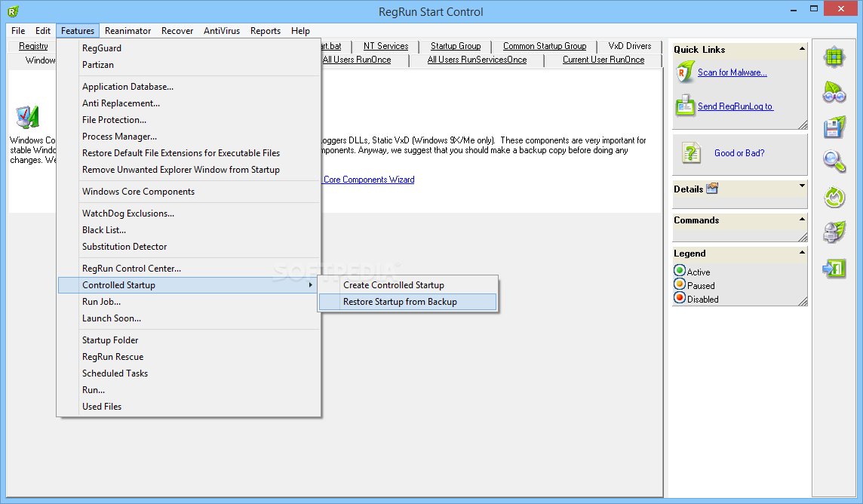The width and height of the screenshot is (863, 504).
Task: Click the Send RegRunLog to link
Action: click(736, 106)
